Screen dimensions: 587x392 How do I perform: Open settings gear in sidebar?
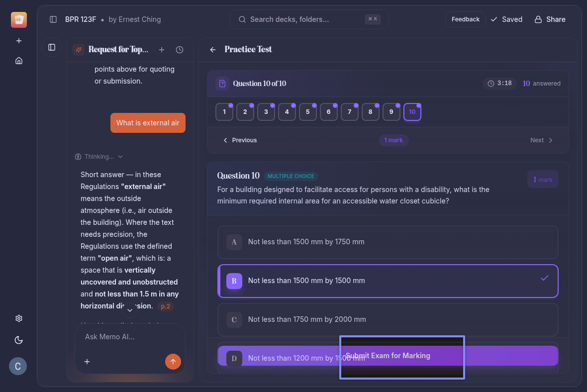tap(19, 318)
